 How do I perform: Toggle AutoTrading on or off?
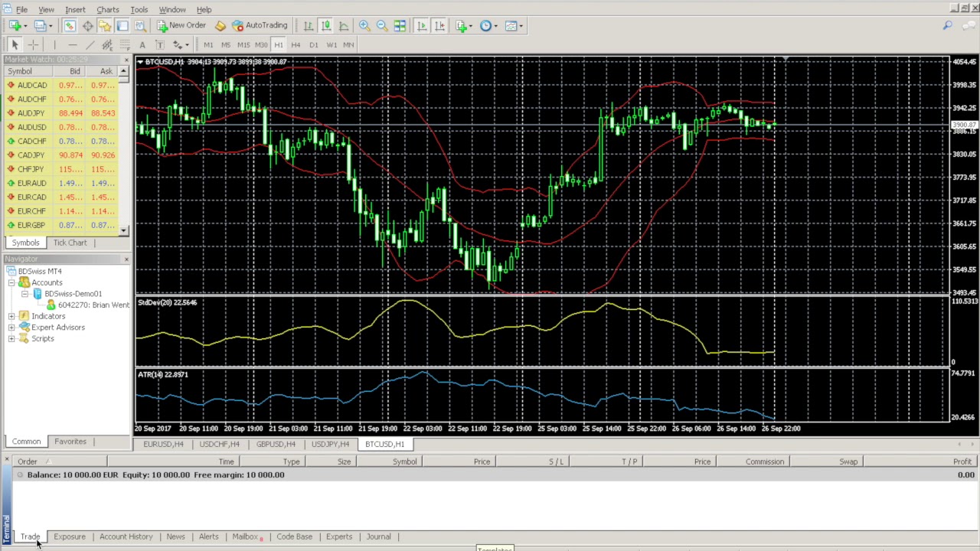[x=260, y=25]
